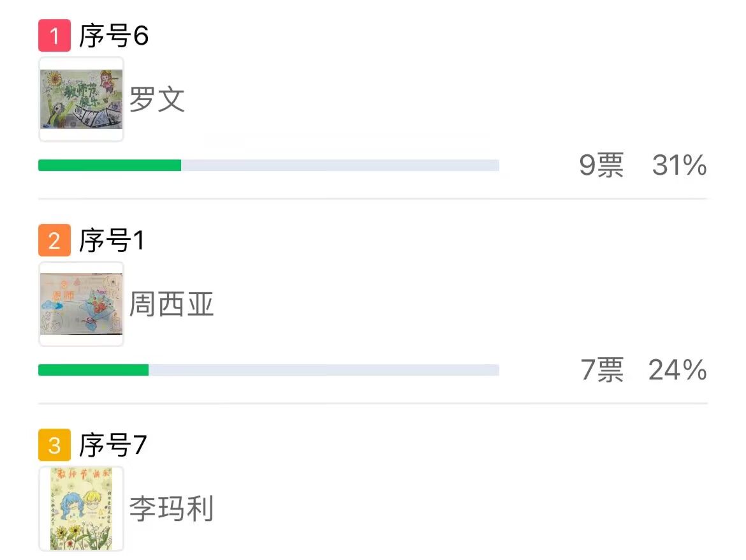Select the 序号1 entry title
Screen dimensions: 746x560
click(112, 240)
